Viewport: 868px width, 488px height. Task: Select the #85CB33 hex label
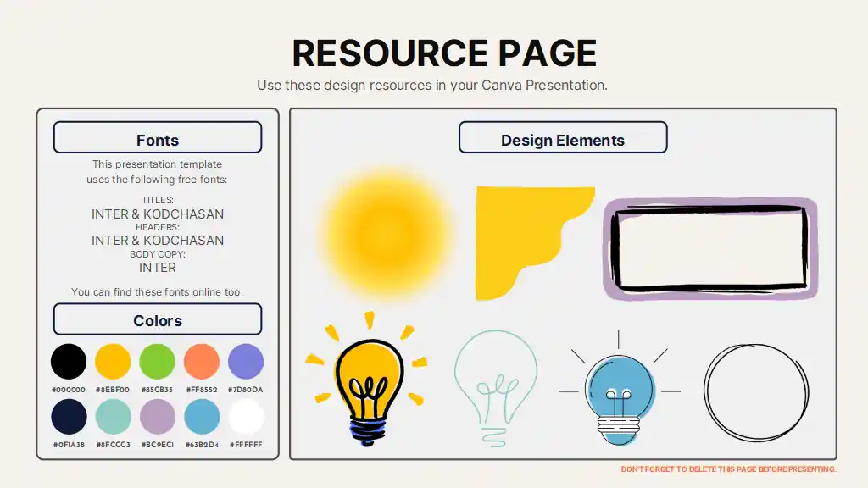pyautogui.click(x=157, y=390)
